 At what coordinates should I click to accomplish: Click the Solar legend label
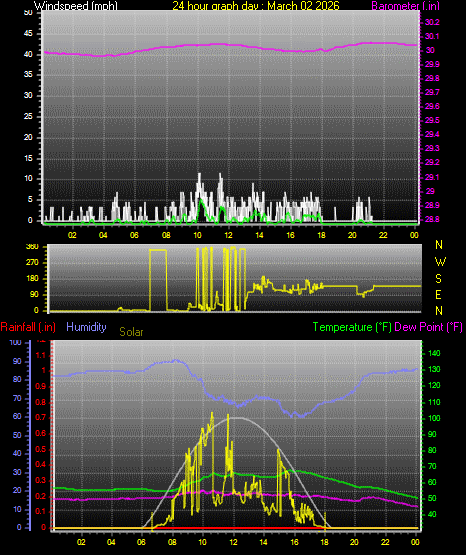(x=131, y=332)
